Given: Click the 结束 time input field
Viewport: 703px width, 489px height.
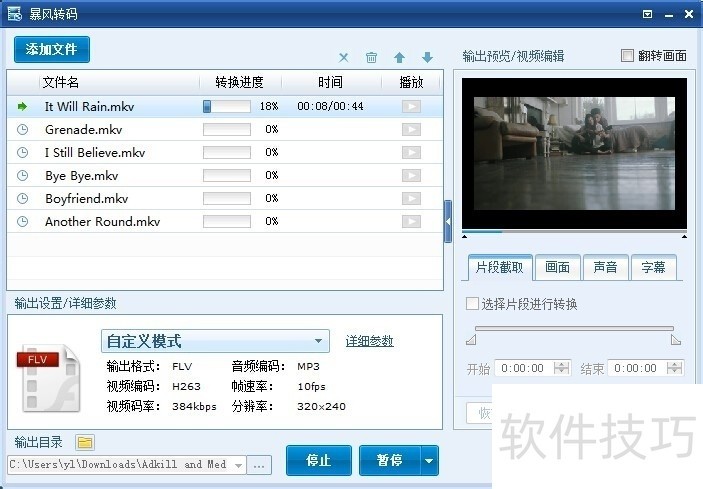Looking at the screenshot, I should [637, 368].
